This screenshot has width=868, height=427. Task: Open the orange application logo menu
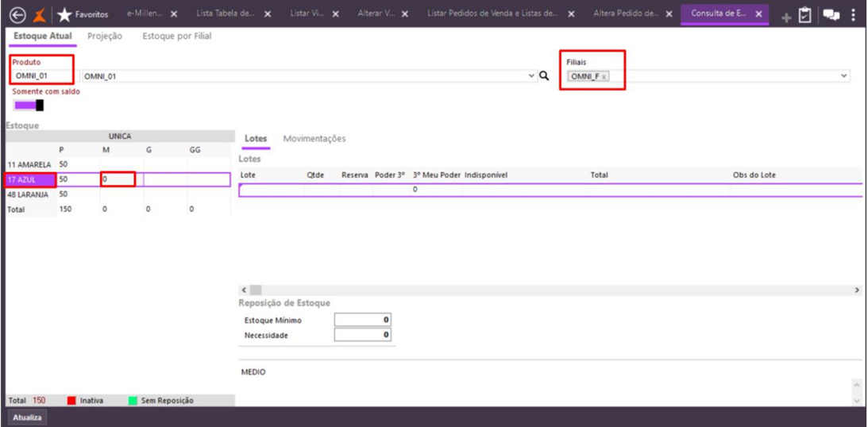tap(40, 14)
